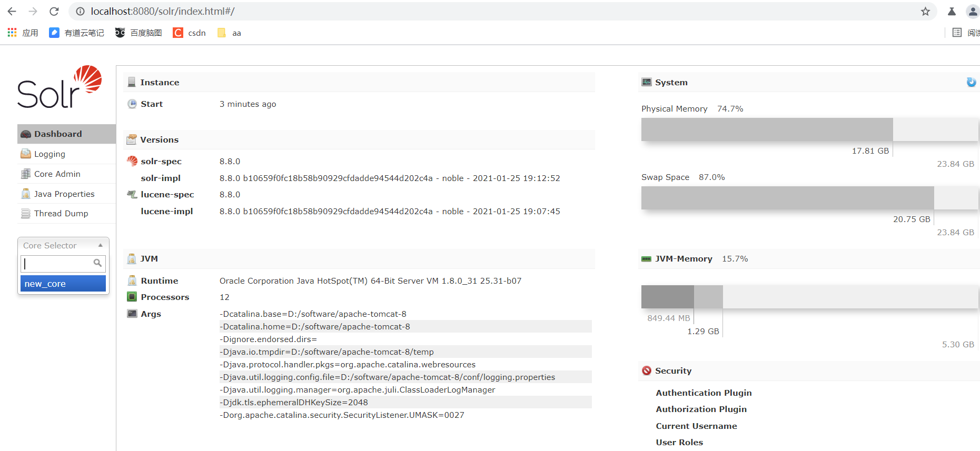Select the 17.81 GB physical memory value
This screenshot has width=980, height=451.
[870, 151]
